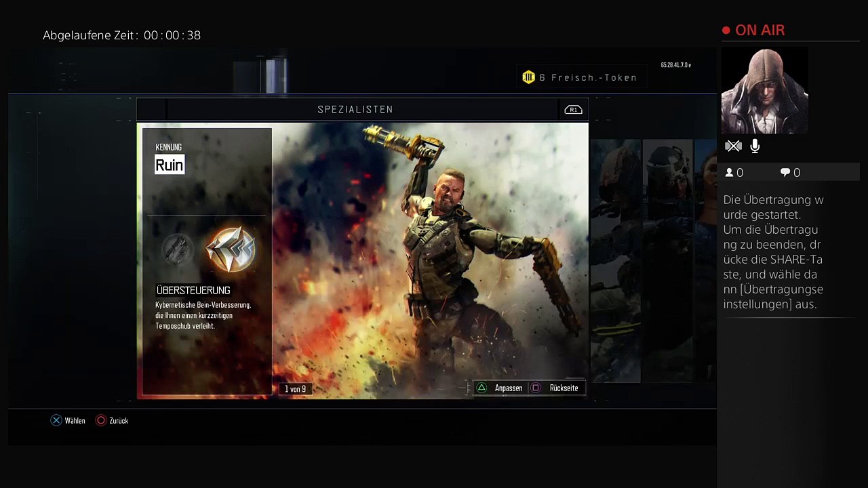
Task: Select the SPEZIALISTEN header title
Action: 355,110
